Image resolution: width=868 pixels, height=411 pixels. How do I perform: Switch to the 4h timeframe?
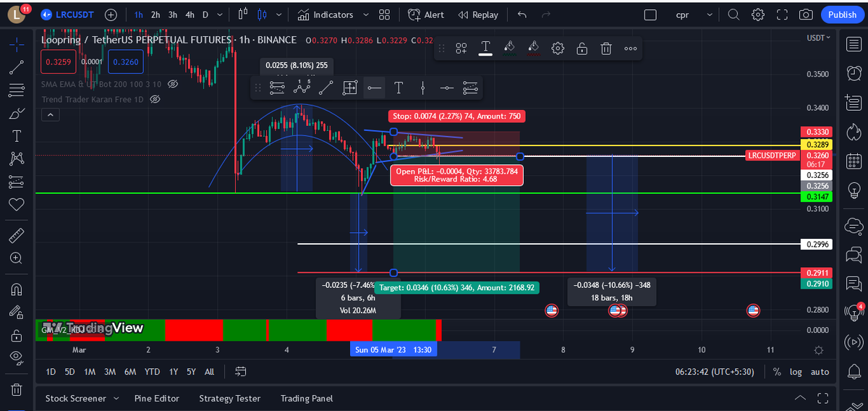190,14
